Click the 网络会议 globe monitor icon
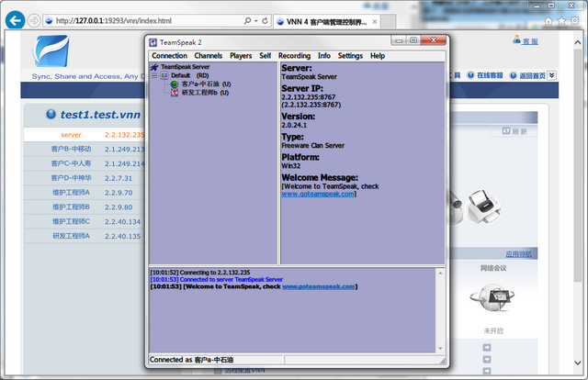Image resolution: width=588 pixels, height=380 pixels. click(492, 298)
